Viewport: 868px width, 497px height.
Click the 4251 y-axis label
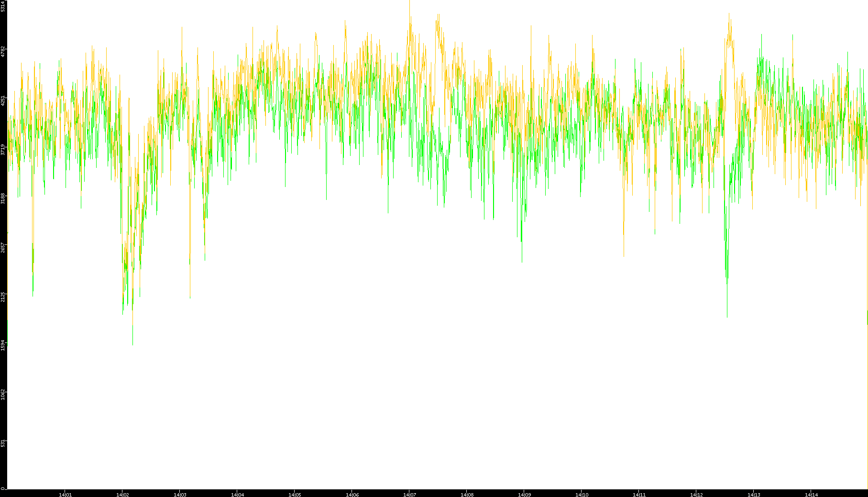[3, 100]
